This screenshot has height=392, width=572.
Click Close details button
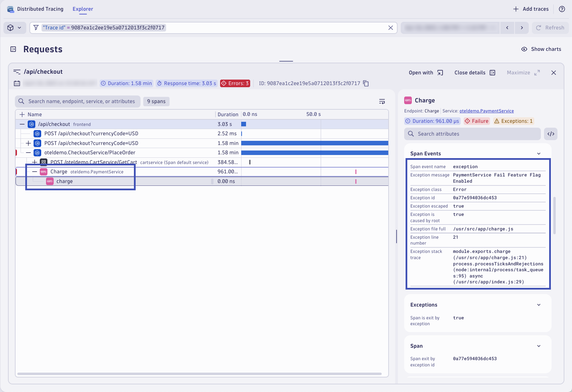[475, 73]
